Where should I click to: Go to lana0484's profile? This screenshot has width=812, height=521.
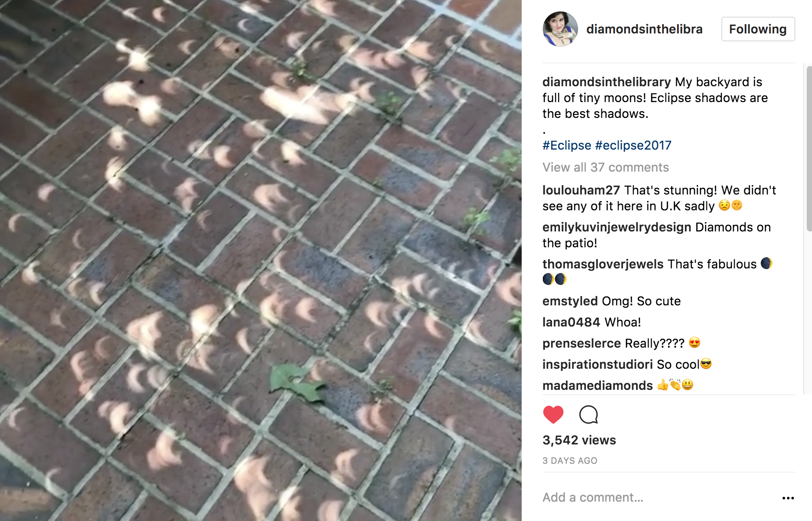(x=571, y=322)
